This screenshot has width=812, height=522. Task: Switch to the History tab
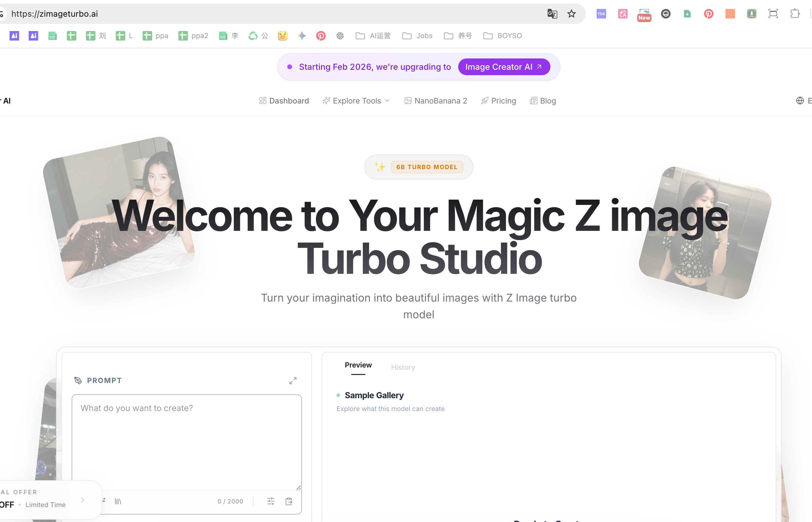(x=403, y=367)
